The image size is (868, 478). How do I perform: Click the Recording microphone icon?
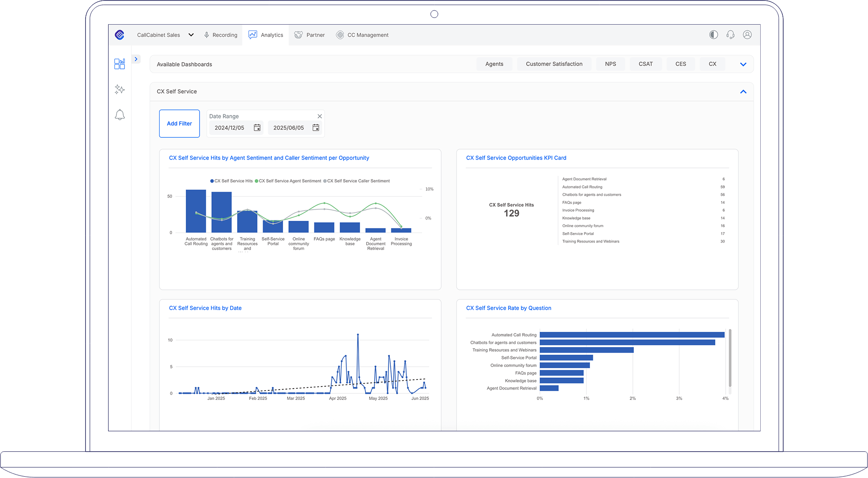(206, 35)
